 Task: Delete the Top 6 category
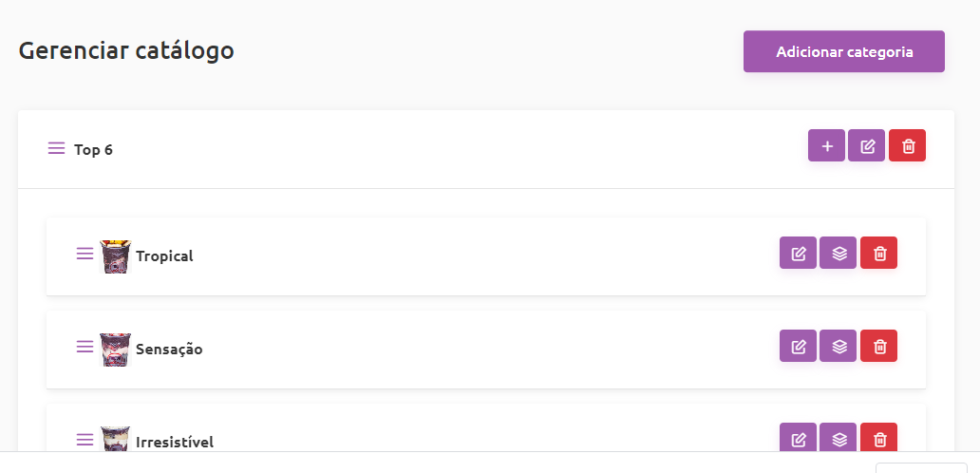tap(908, 145)
